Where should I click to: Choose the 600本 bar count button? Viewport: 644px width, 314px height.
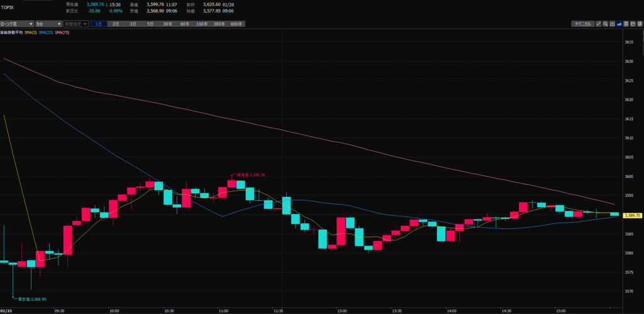[x=236, y=23]
